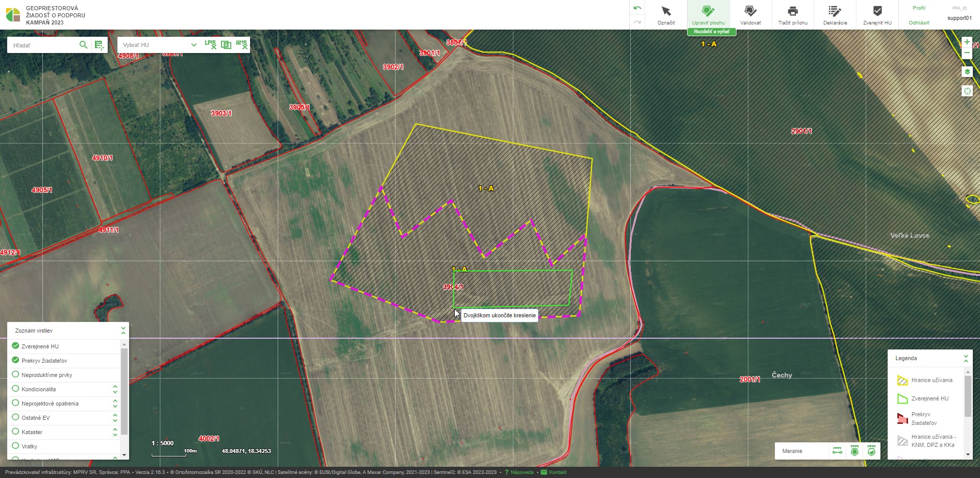Enable the Vrátky layer
This screenshot has width=980, height=478.
pyautogui.click(x=15, y=446)
